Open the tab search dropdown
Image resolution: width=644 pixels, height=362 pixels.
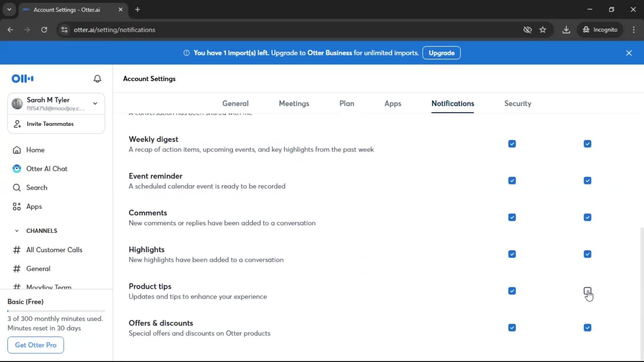[x=9, y=9]
